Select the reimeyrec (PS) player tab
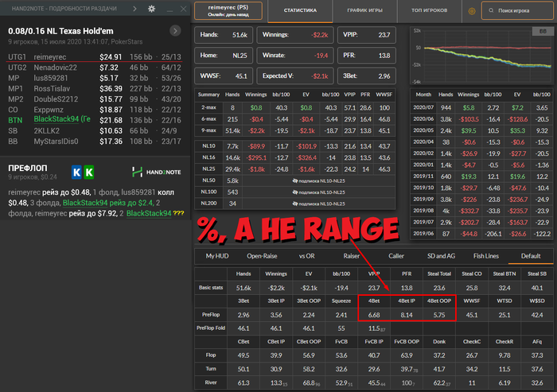The image size is (557, 392). [228, 10]
